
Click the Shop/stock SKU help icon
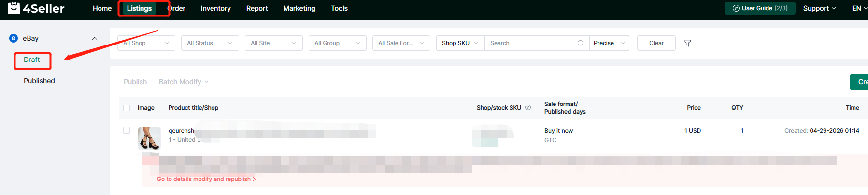pos(528,107)
